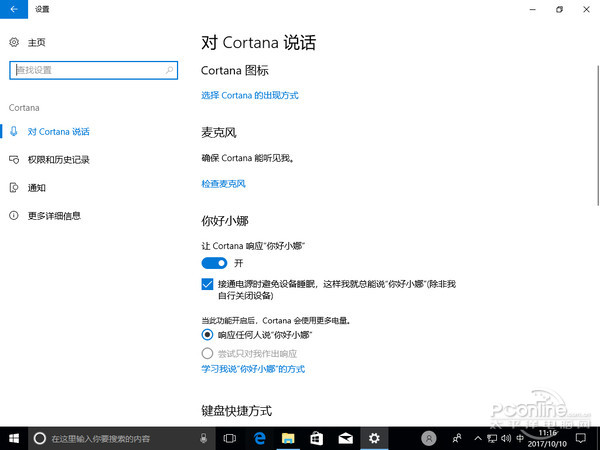Click the 中 input method indicator

[x=520, y=438]
